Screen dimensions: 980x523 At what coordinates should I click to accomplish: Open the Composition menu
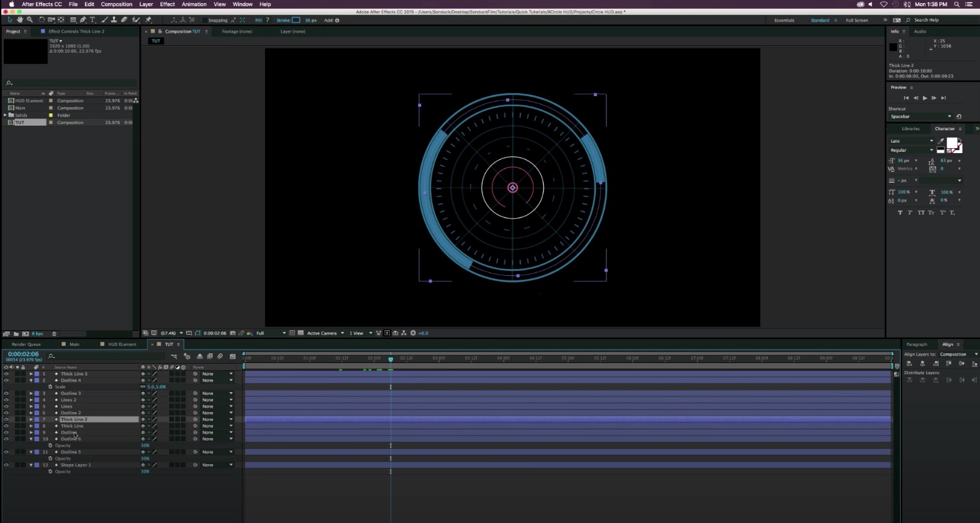click(x=116, y=4)
